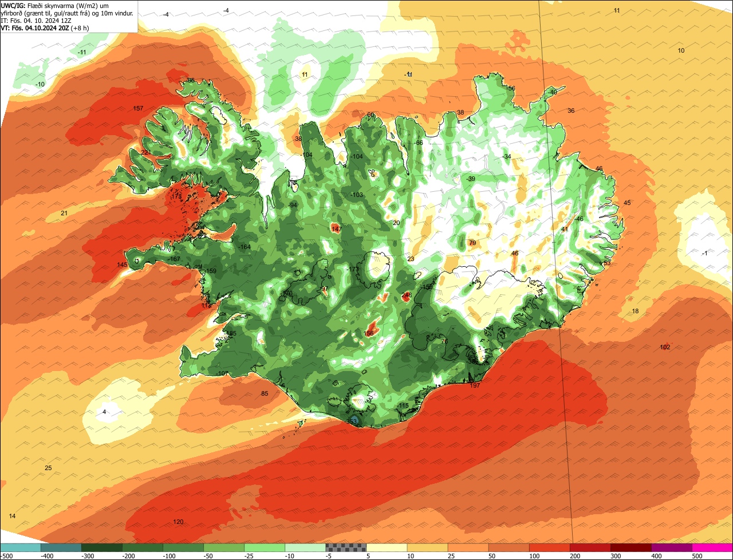
Task: Click the purple 400 to 500 legend swatch
Action: pyautogui.click(x=671, y=547)
